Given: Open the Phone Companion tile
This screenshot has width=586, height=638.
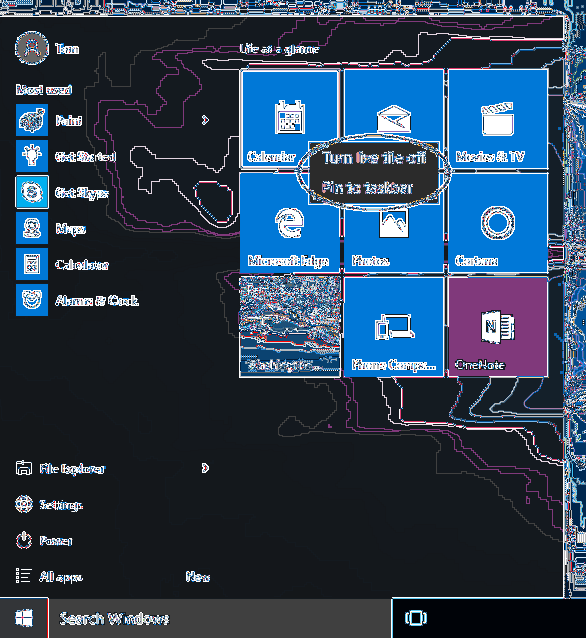Looking at the screenshot, I should (394, 327).
